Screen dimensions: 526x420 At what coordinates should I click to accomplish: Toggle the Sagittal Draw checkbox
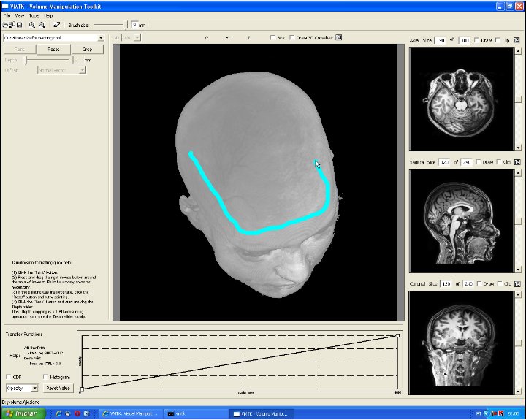(x=479, y=162)
